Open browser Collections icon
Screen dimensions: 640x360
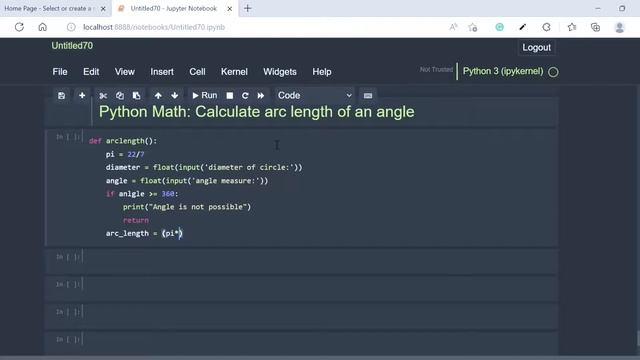point(596,27)
